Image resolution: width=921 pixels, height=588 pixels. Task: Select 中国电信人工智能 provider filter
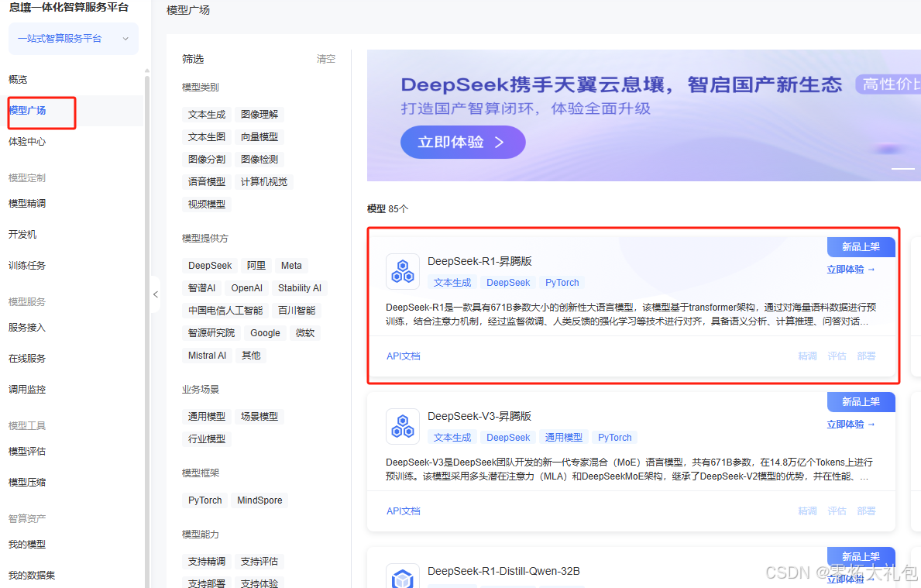[225, 310]
